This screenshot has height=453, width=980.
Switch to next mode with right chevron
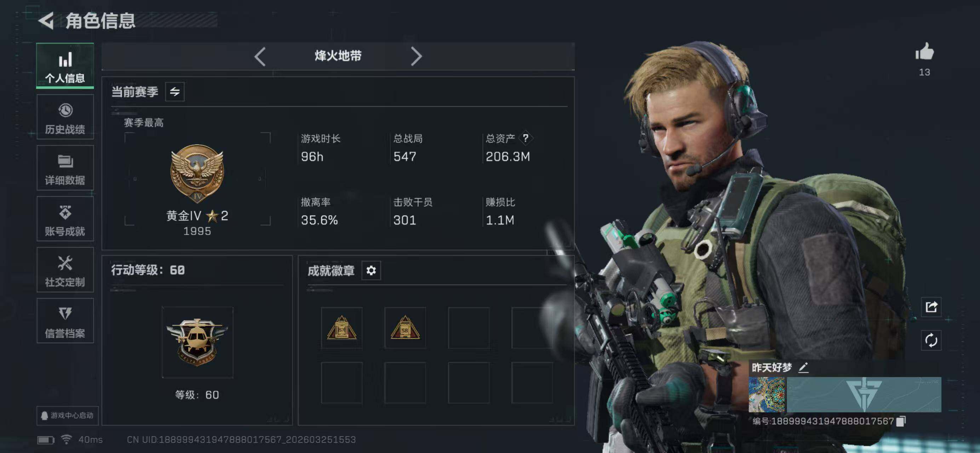coord(416,57)
